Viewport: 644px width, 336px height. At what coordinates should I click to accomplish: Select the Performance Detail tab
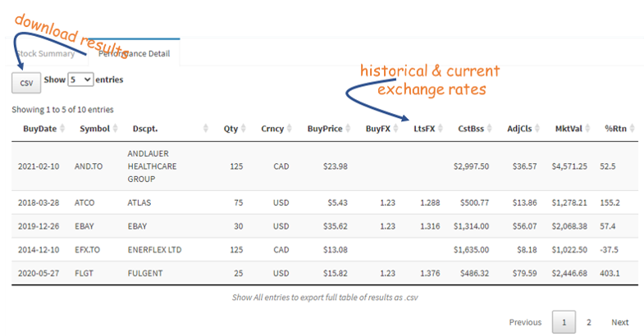click(x=134, y=52)
